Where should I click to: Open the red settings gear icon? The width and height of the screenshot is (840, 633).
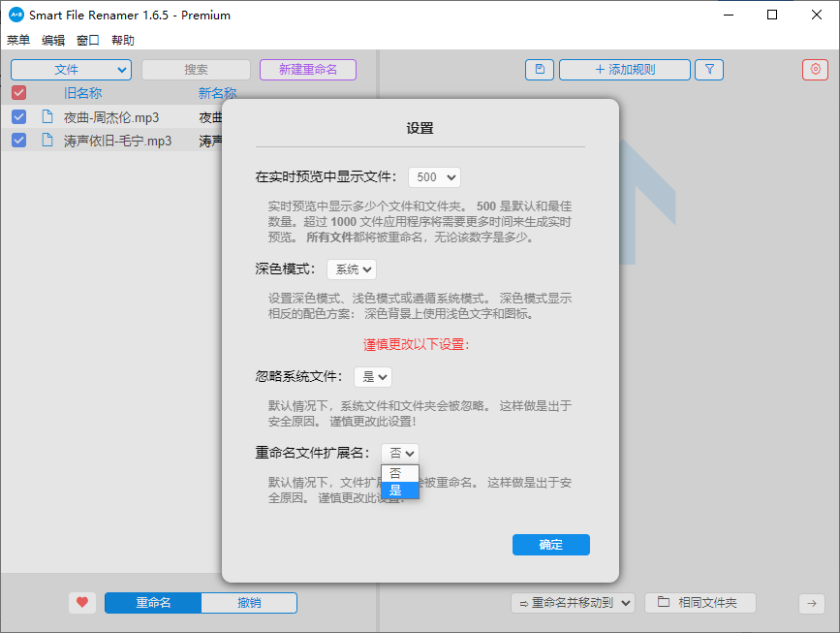[815, 69]
